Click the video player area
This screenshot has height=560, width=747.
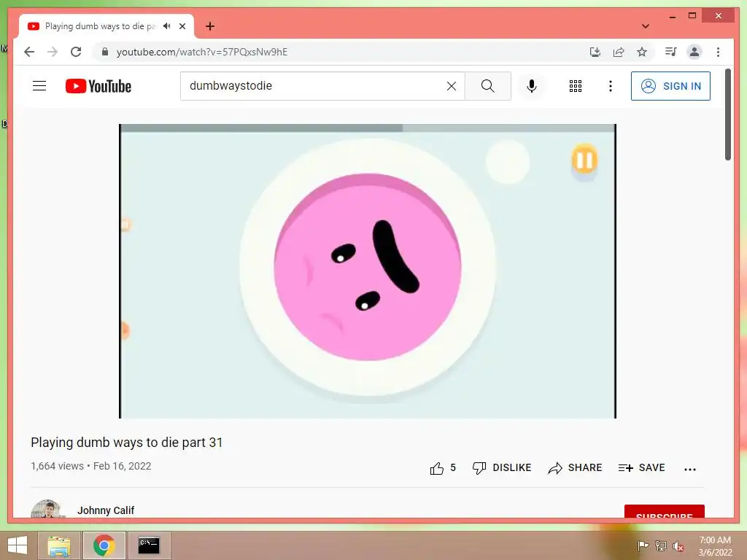(x=368, y=271)
